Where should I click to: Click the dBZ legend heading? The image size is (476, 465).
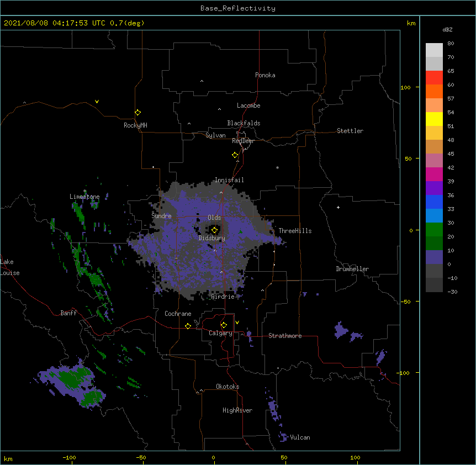447,30
